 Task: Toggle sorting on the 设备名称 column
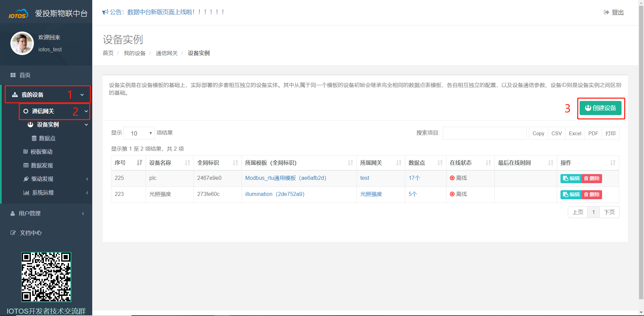(187, 163)
